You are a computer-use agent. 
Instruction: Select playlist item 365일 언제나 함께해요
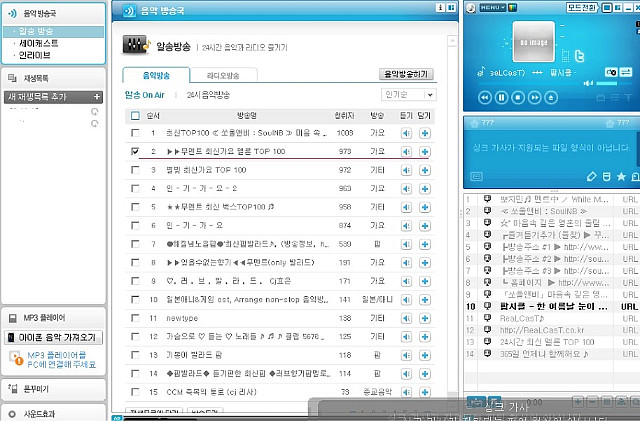coord(544,354)
